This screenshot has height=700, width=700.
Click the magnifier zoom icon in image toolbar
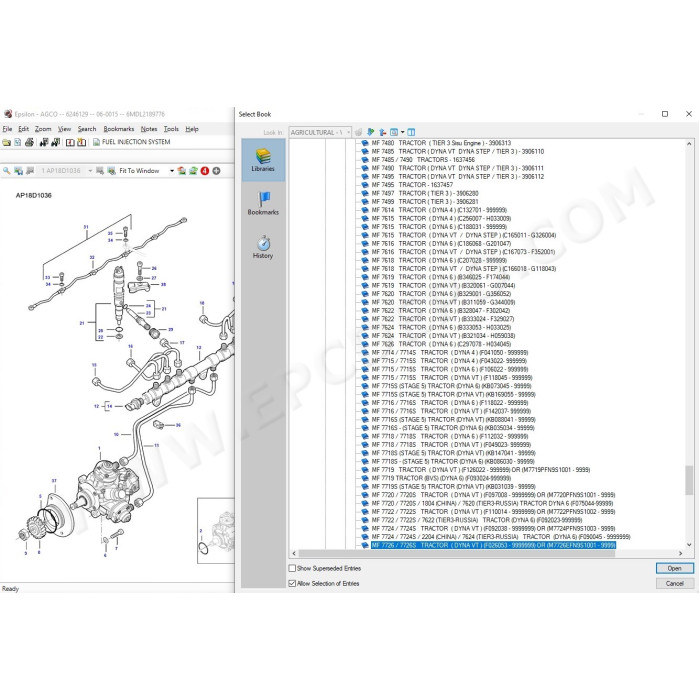tap(6, 171)
